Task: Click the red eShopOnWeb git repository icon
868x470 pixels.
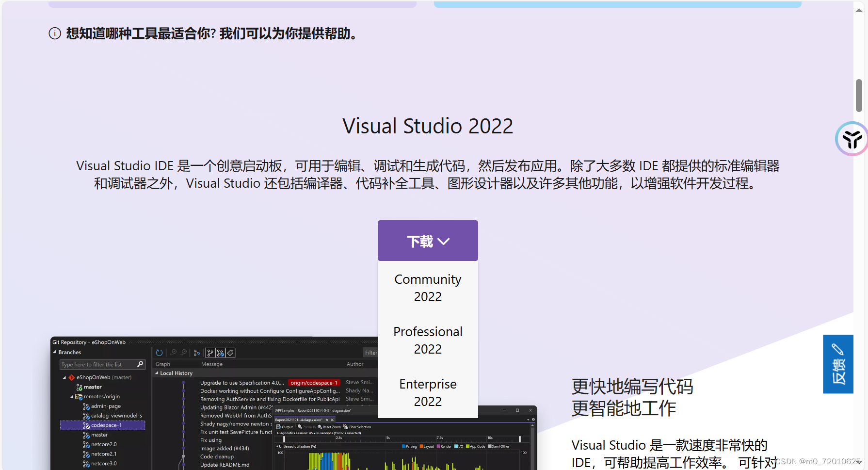Action: 72,377
